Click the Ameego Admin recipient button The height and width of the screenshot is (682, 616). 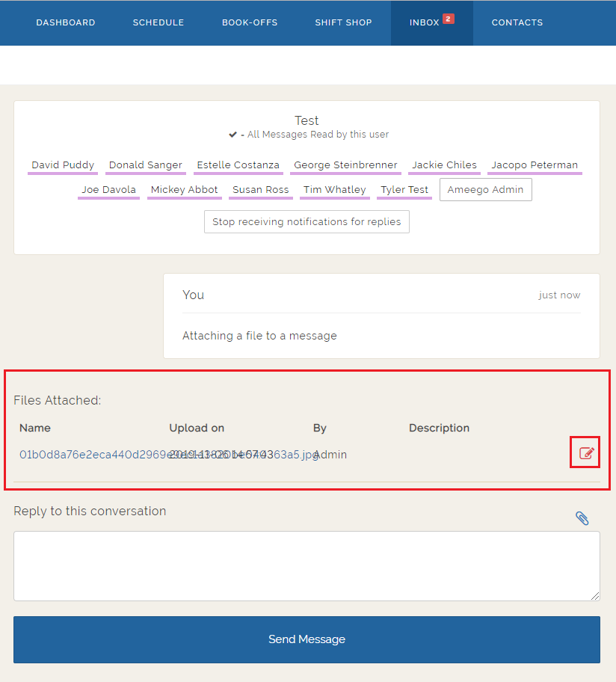tap(486, 190)
